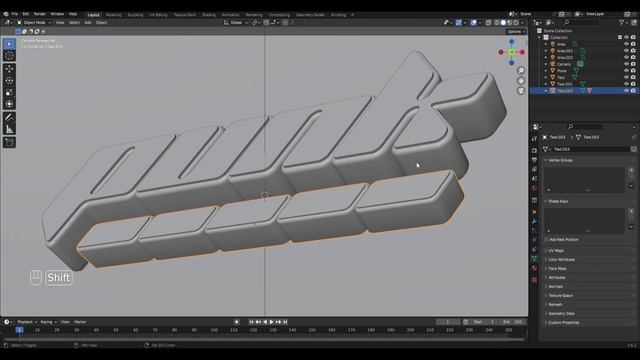Hide Text.003 in the viewport
The width and height of the screenshot is (640, 360).
coord(626,91)
